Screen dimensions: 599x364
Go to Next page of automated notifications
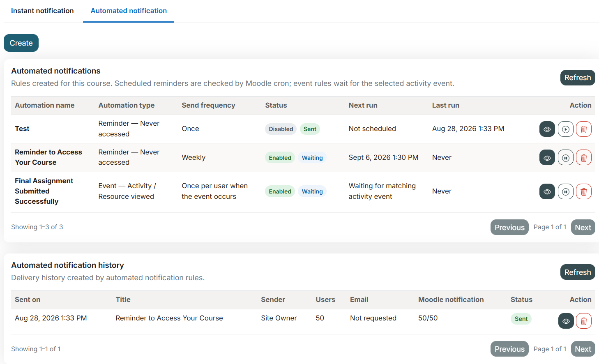click(583, 227)
